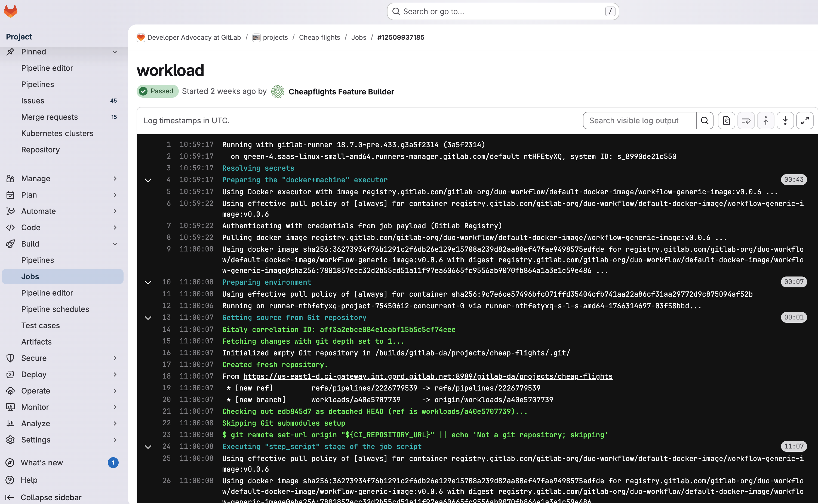
Task: Click the What's new compass icon
Action: 10,463
